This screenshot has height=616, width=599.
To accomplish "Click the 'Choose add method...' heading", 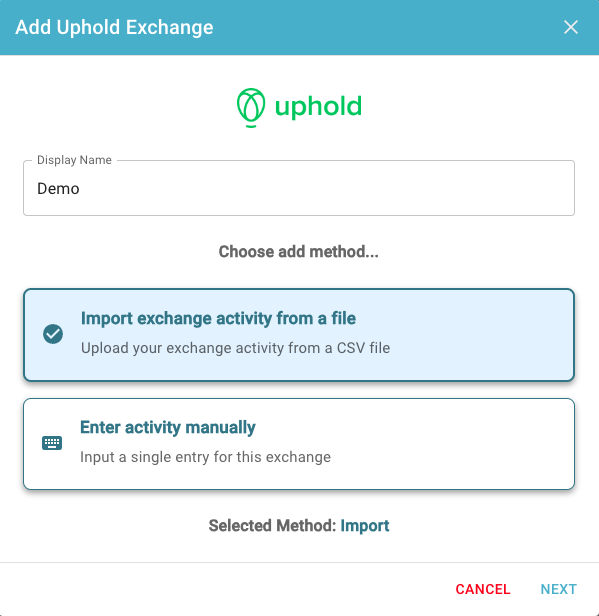I will (299, 251).
